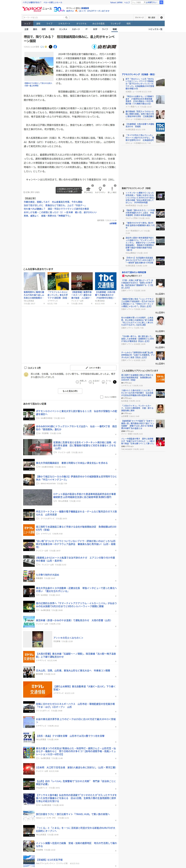Open settings via the header gear icon
Screen dimensions: 186x868
click(161, 18)
